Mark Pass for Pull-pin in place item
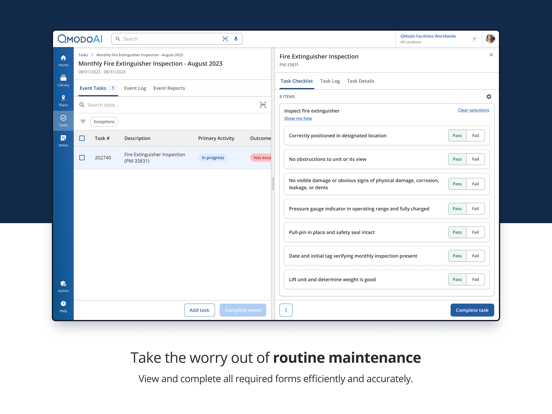Image resolution: width=552 pixels, height=414 pixels. coord(457,232)
